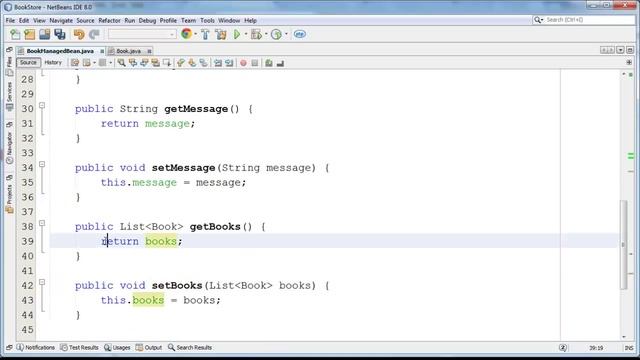Open the Navigate menu
The image size is (640, 360).
[61, 20]
